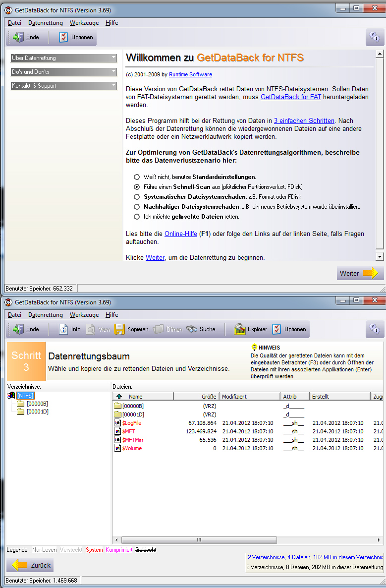The width and height of the screenshot is (386, 588).
Task: Click the Kopieren toolbar icon
Action: pyautogui.click(x=119, y=329)
